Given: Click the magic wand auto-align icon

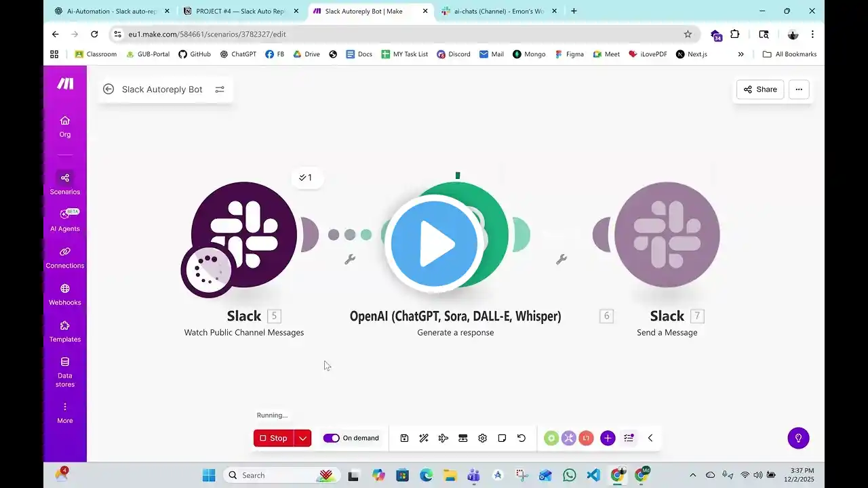Looking at the screenshot, I should 424,438.
